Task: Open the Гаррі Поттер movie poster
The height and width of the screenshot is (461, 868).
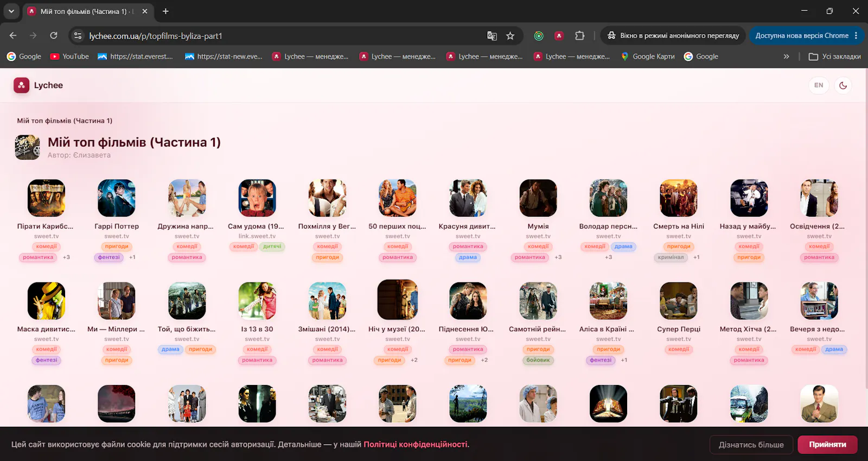Action: (117, 198)
